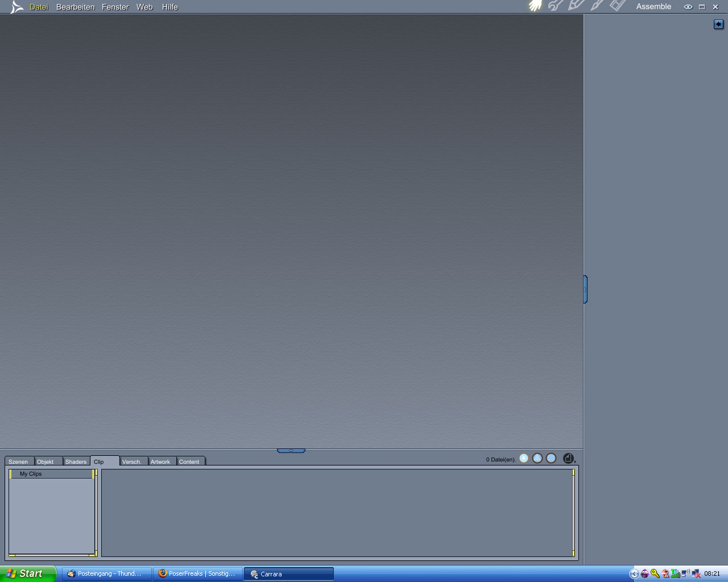
Task: Switch to Posteingang Thunderbird taskbar window
Action: point(106,574)
